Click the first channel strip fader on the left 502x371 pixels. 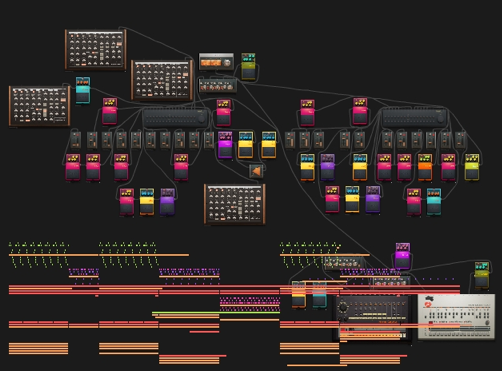pyautogui.click(x=76, y=140)
